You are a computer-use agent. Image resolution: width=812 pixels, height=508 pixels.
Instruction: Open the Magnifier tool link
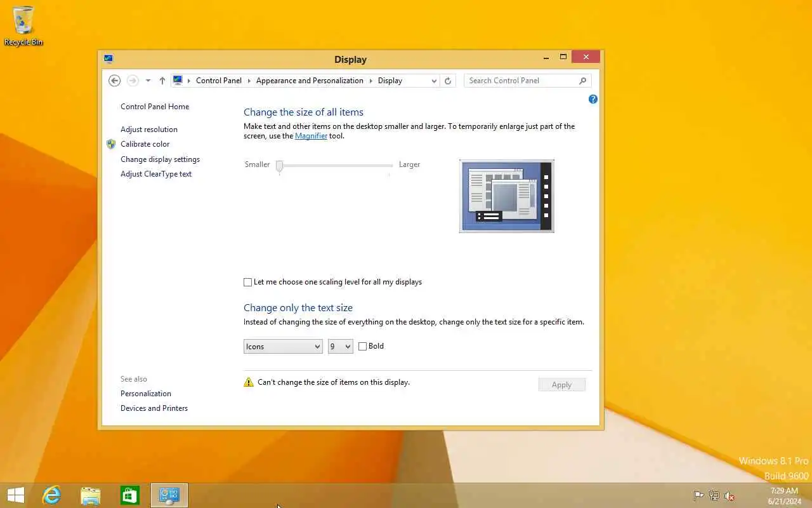[x=311, y=136]
